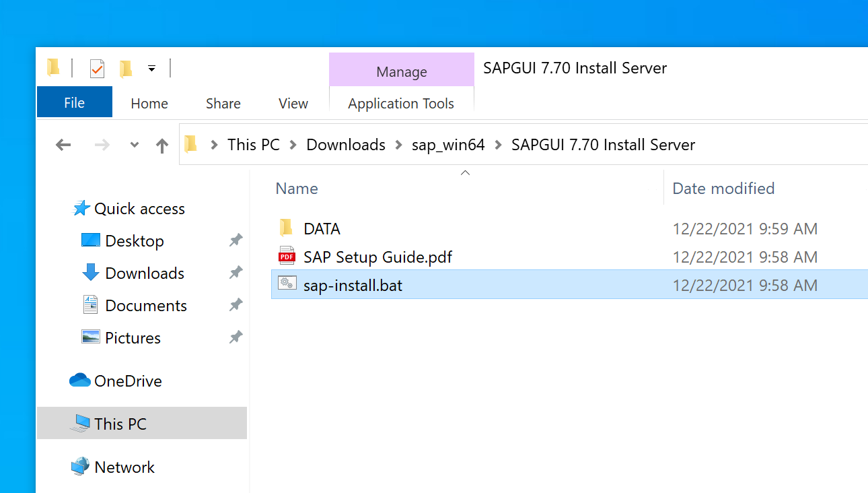Expand chevron after This PC in breadcrumb
The width and height of the screenshot is (868, 493).
pyautogui.click(x=293, y=145)
